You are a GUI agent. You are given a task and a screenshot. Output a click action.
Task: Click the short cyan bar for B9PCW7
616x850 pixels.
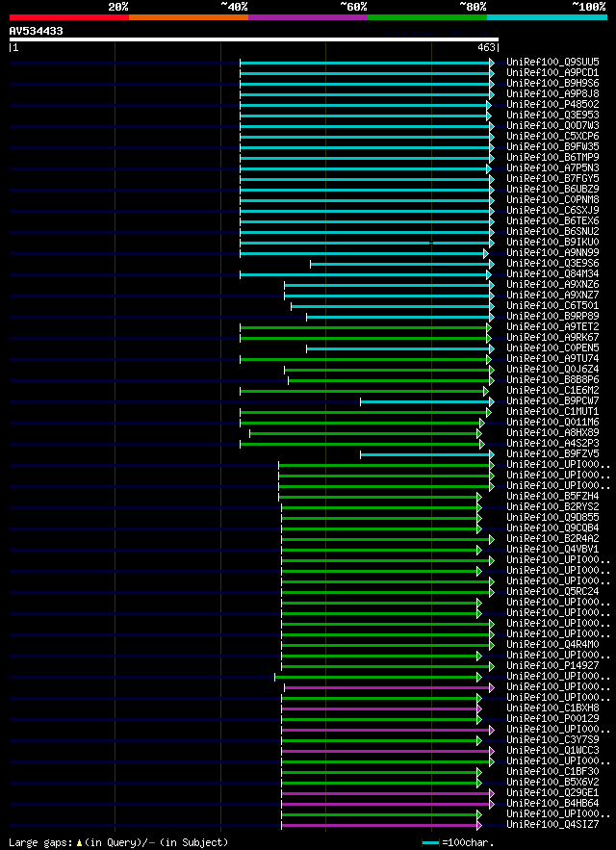click(427, 401)
